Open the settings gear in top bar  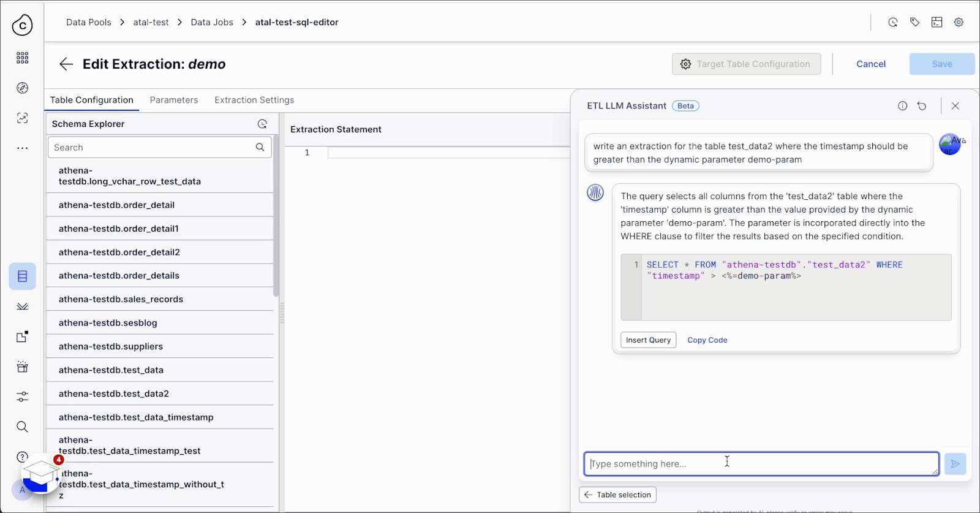pyautogui.click(x=959, y=22)
